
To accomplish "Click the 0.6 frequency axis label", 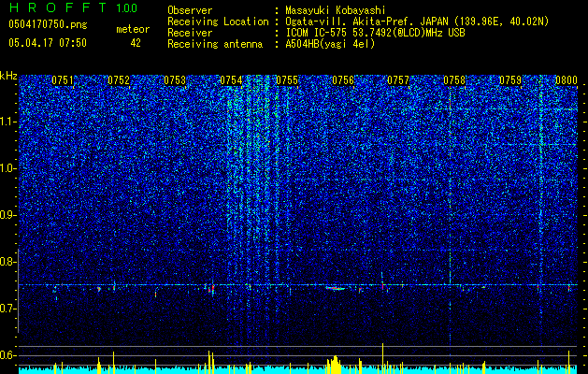I will tap(8, 355).
